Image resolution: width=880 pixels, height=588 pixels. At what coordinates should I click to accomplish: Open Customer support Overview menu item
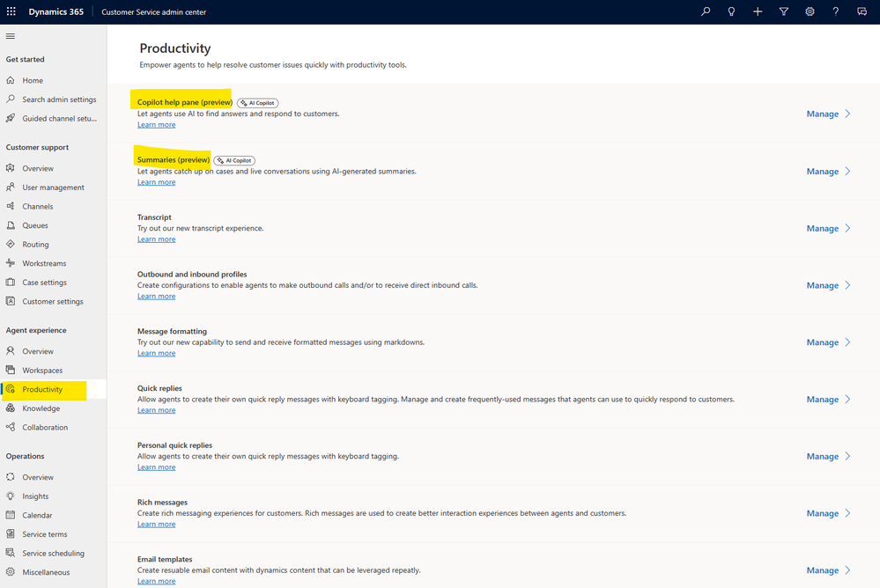(x=54, y=168)
